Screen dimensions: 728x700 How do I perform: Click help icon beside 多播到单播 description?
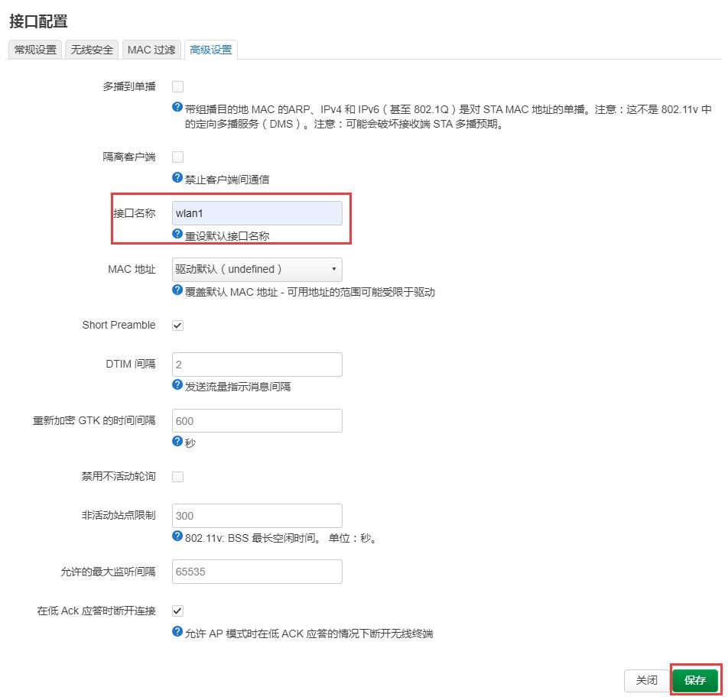[177, 107]
